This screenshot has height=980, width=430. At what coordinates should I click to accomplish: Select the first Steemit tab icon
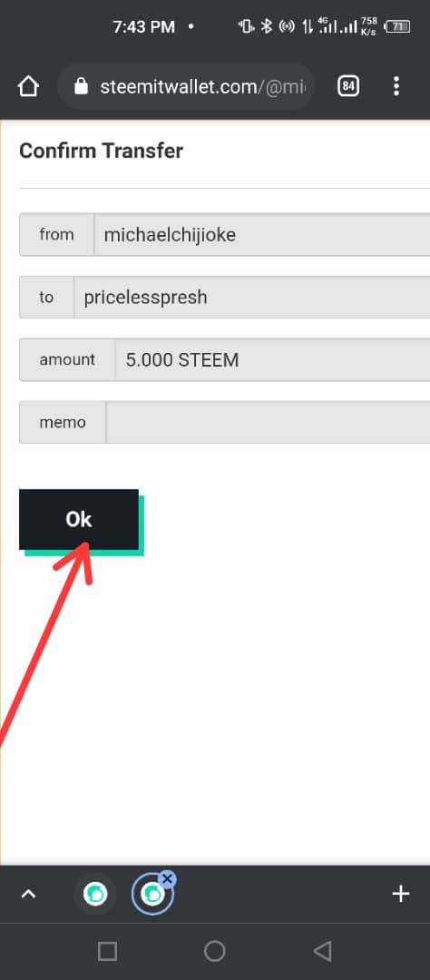pyautogui.click(x=95, y=895)
